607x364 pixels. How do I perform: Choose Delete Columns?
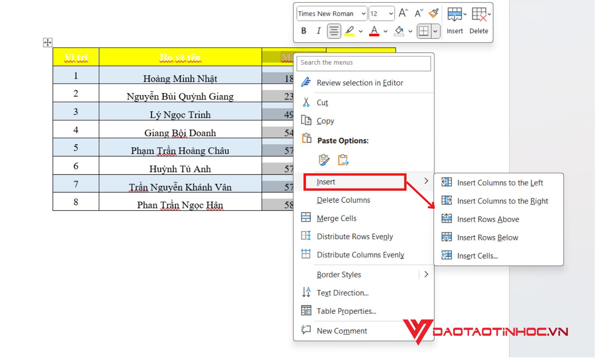363,200
